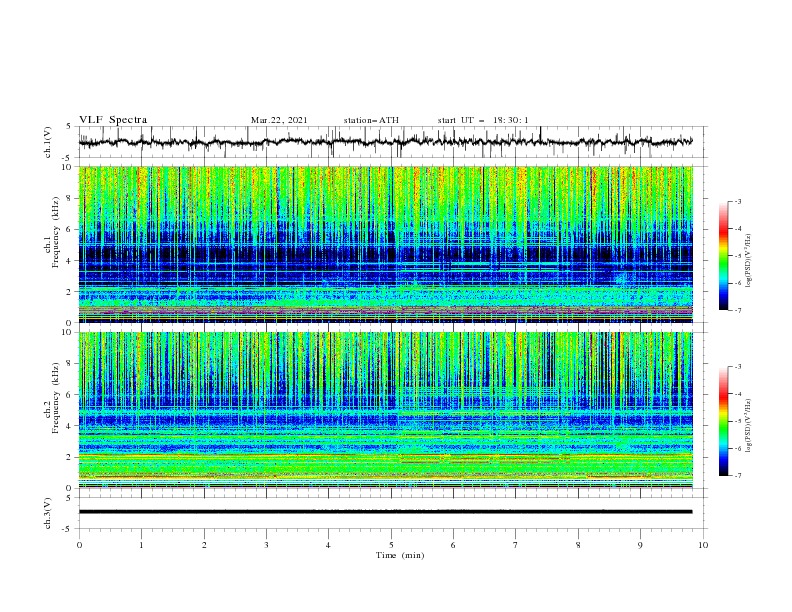Image resolution: width=792 pixels, height=612 pixels.
Task: Select the lower color bar "log(PSD)(V²/Hz)" label
Action: coord(749,425)
